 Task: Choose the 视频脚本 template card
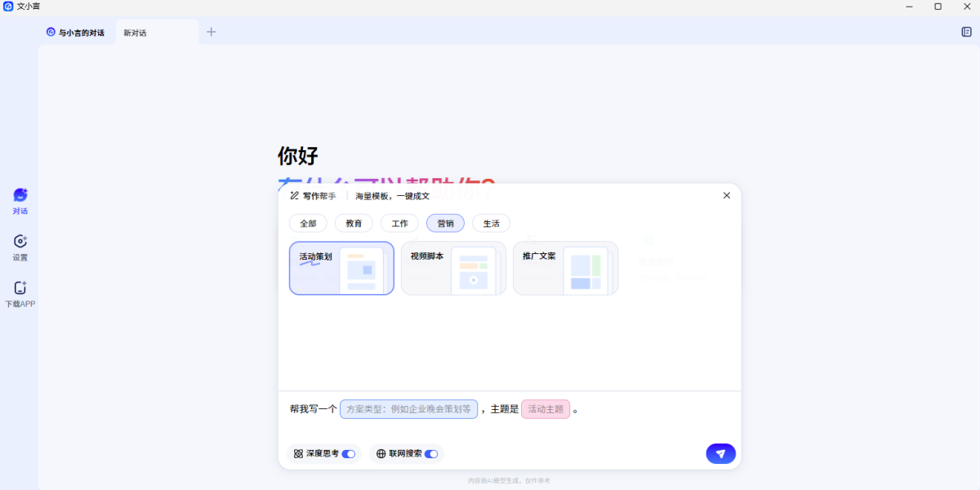pos(453,268)
